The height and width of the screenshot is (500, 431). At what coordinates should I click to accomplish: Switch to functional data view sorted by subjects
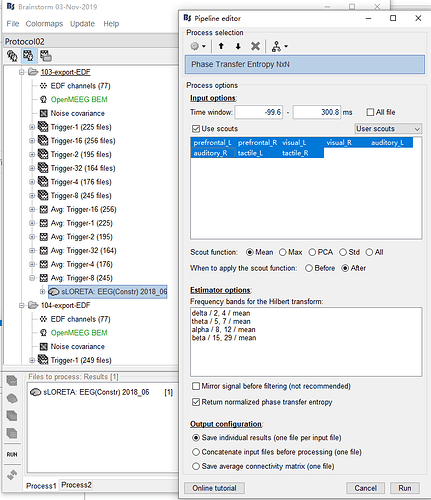[29, 56]
